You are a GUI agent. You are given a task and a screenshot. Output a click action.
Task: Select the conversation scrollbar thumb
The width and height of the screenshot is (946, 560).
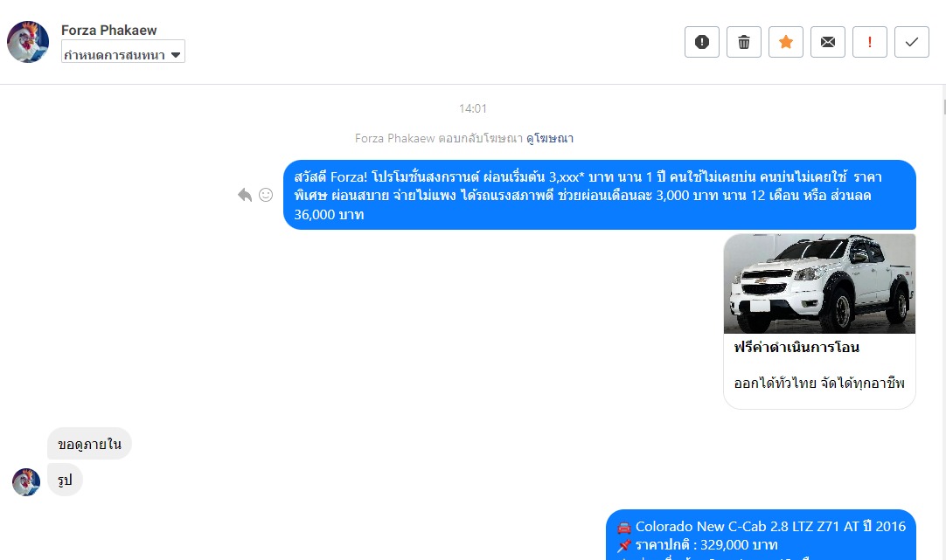click(943, 107)
